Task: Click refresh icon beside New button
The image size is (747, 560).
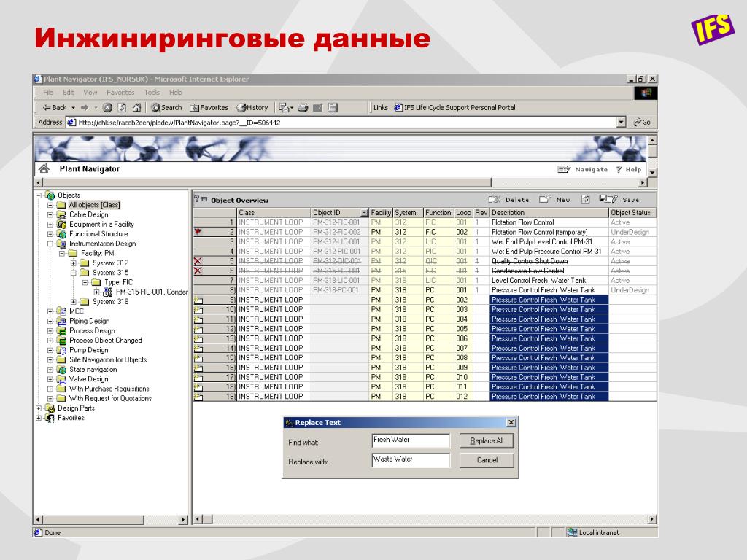Action: click(586, 200)
